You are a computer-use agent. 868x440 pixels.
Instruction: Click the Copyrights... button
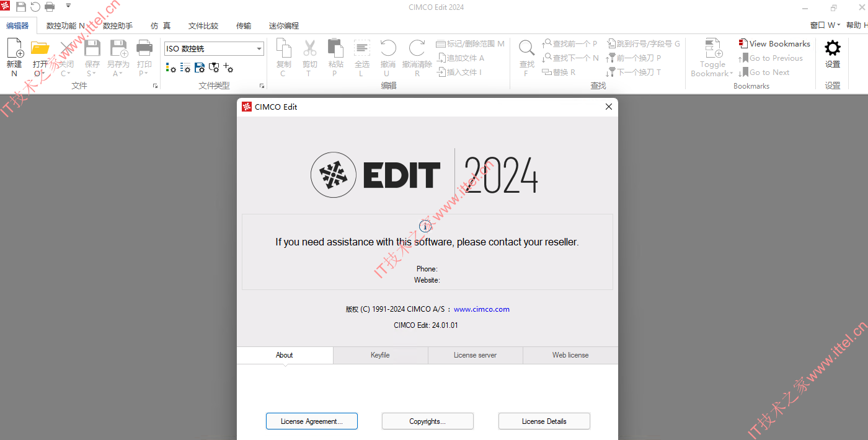pyautogui.click(x=428, y=421)
